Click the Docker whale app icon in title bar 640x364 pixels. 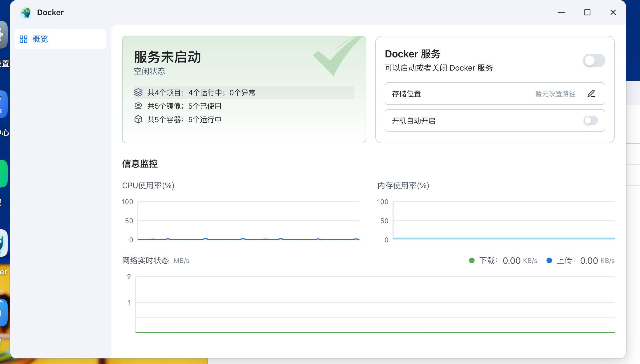coord(26,12)
